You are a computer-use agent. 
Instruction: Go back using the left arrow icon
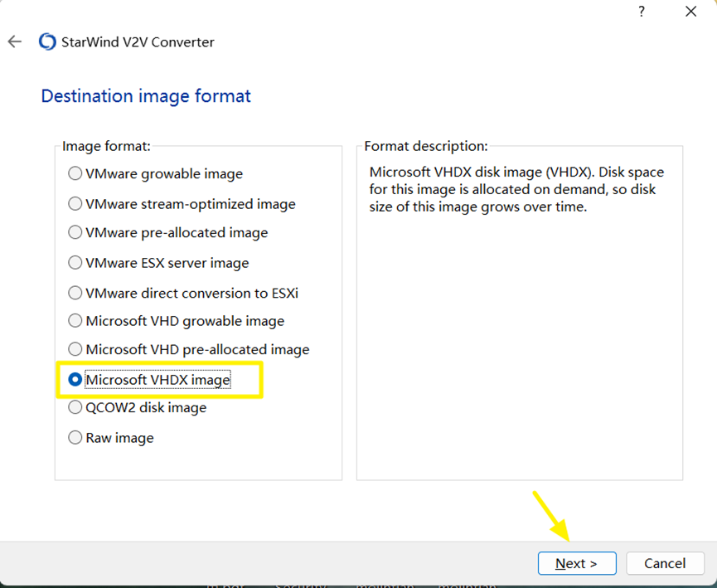click(x=15, y=41)
